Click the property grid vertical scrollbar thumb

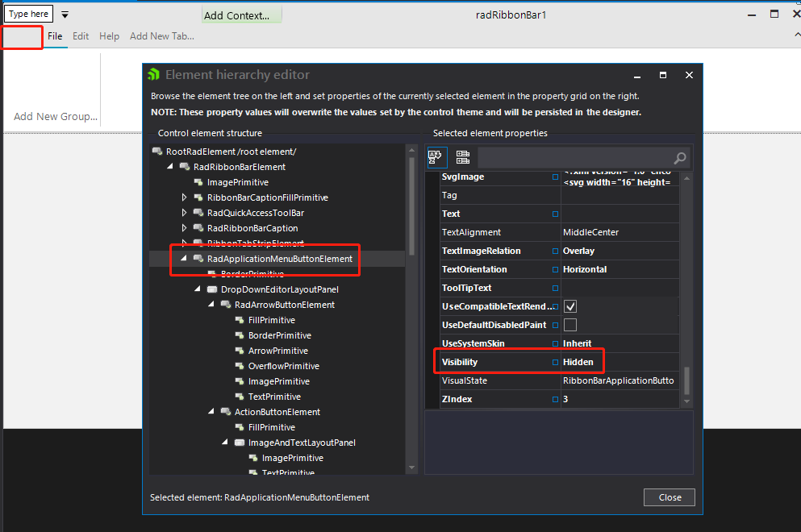[687, 381]
